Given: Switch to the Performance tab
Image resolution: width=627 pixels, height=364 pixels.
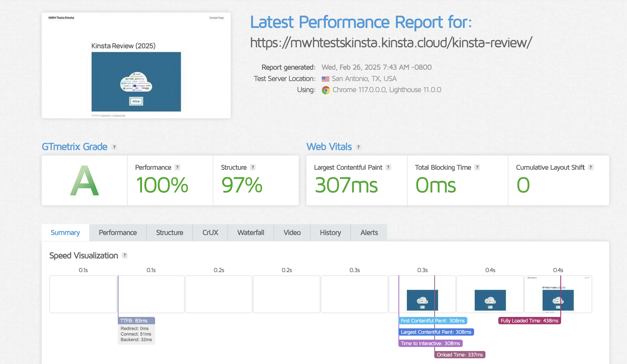Looking at the screenshot, I should 118,232.
